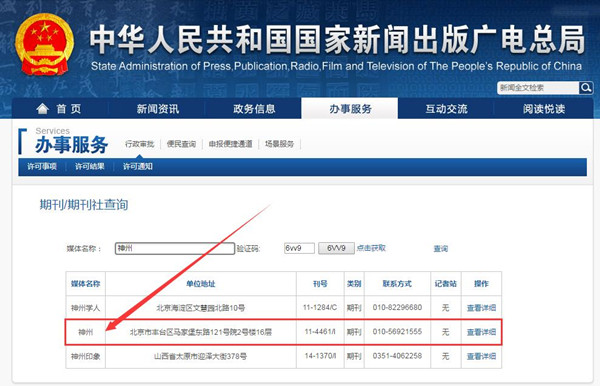Click the 联系方式 column header
The height and width of the screenshot is (386, 600).
tap(397, 284)
